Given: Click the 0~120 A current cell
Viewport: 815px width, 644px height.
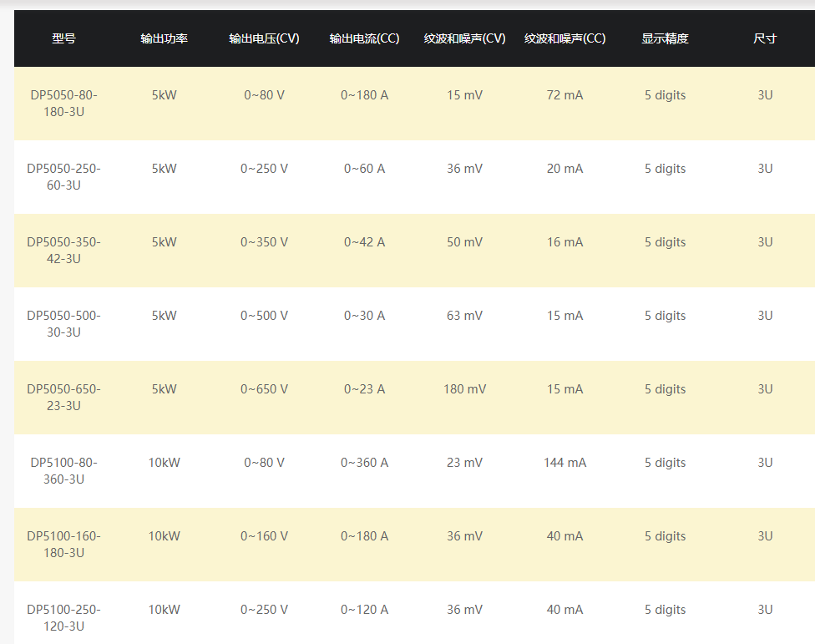Looking at the screenshot, I should [364, 610].
